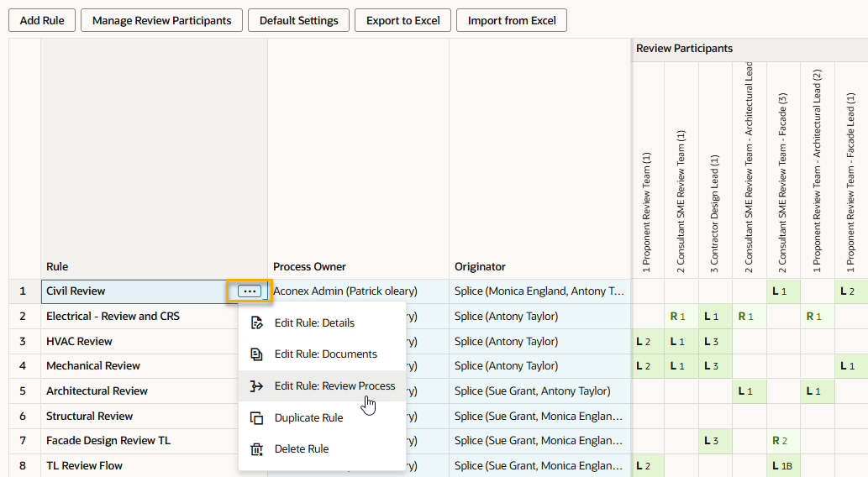Choose Duplicate Rule from context menu
Image resolution: width=868 pixels, height=477 pixels.
(308, 418)
